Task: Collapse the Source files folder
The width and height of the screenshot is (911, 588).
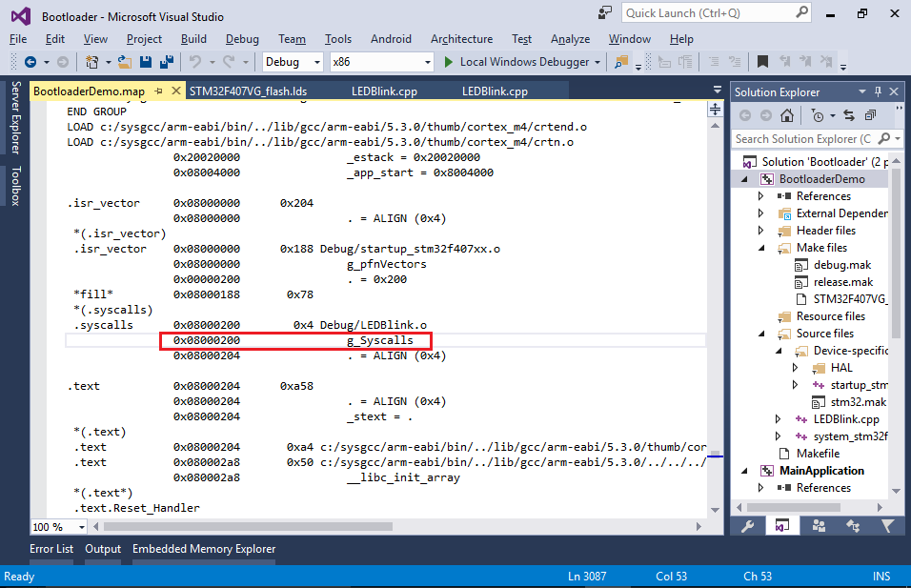Action: (761, 334)
